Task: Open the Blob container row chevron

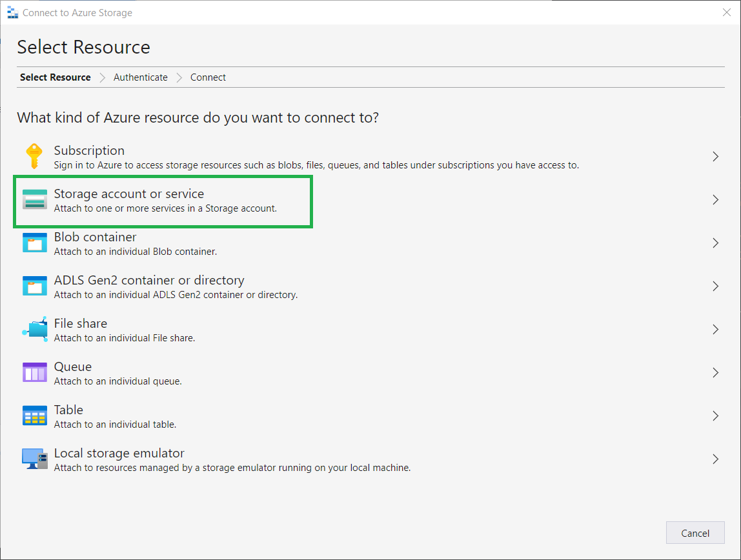Action: tap(715, 243)
